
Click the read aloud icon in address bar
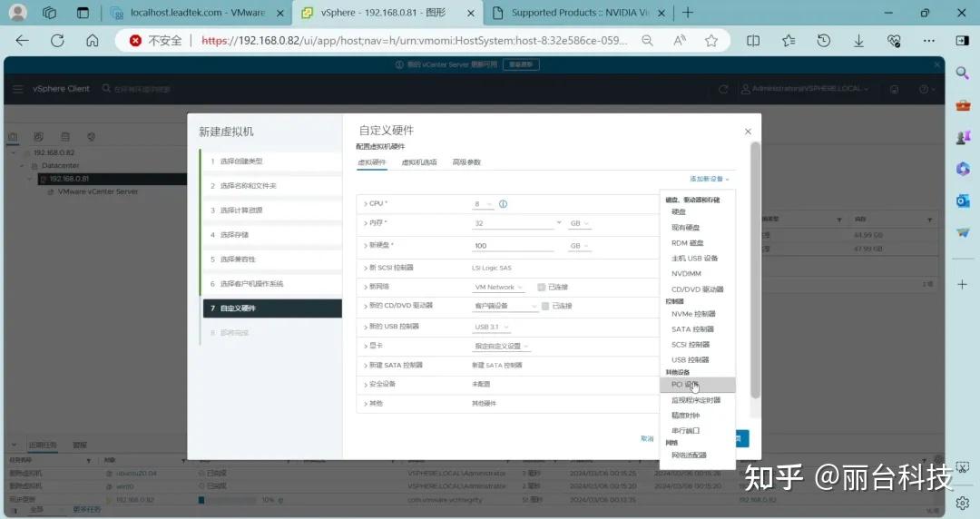pos(680,41)
